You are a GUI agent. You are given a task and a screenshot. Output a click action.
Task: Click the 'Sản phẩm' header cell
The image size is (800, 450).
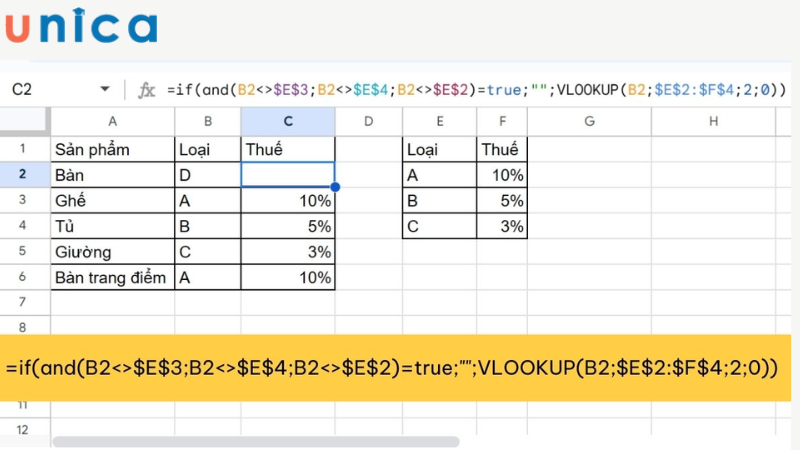112,149
